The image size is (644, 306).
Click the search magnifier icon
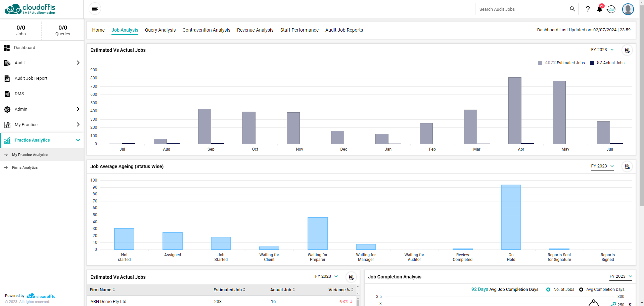[x=572, y=9]
